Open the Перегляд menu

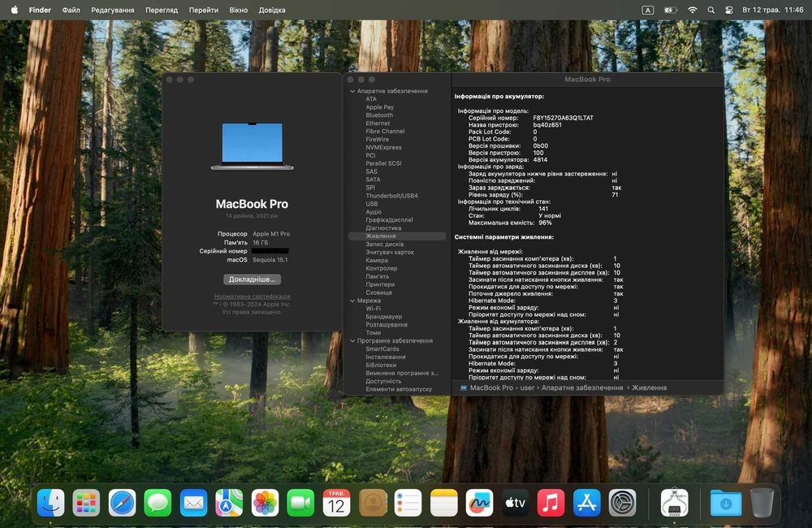162,10
